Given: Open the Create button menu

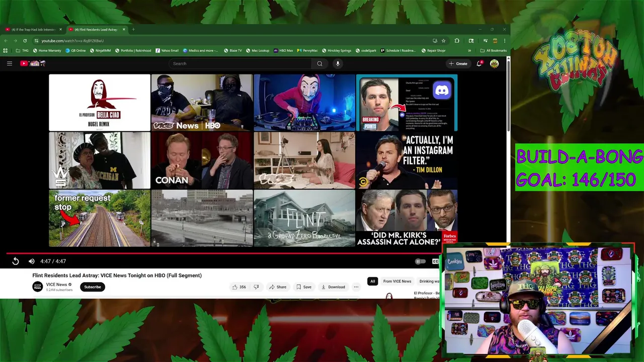Looking at the screenshot, I should 458,63.
